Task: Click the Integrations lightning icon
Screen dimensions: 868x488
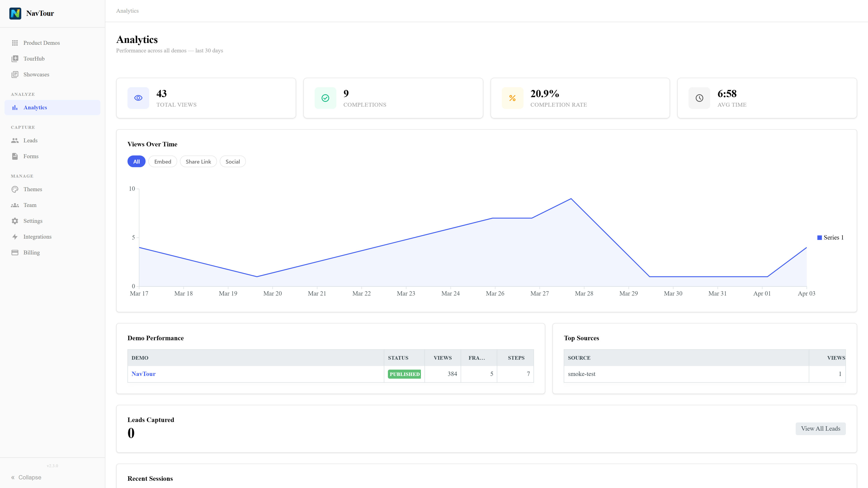Action: (16, 237)
